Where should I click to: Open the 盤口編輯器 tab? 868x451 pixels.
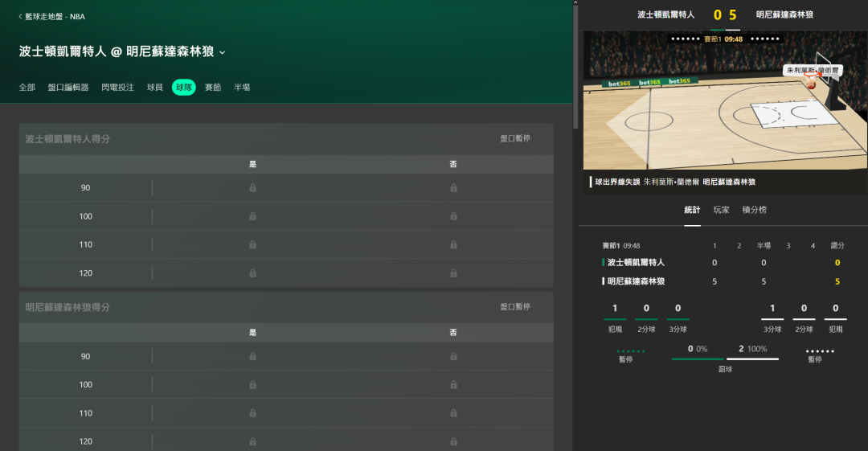[68, 87]
